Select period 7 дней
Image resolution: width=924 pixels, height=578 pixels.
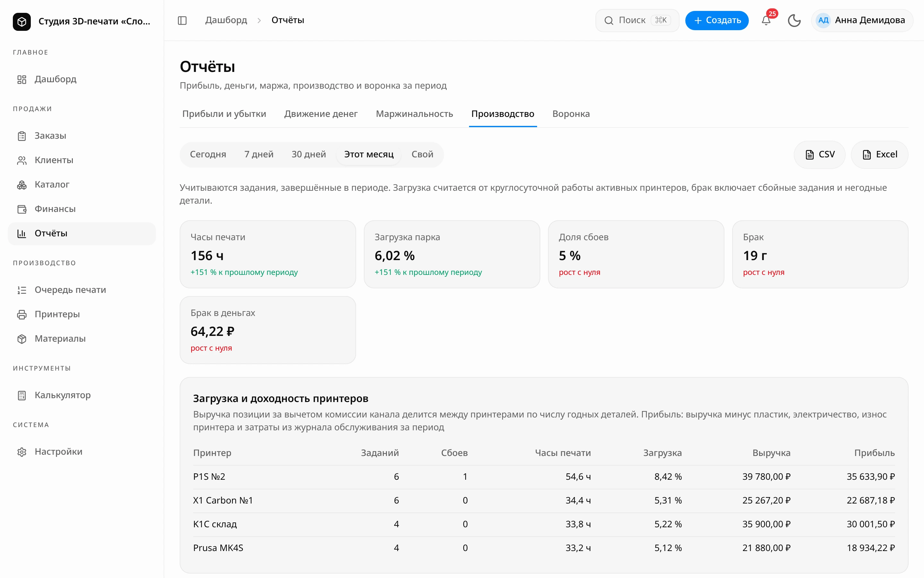tap(259, 154)
